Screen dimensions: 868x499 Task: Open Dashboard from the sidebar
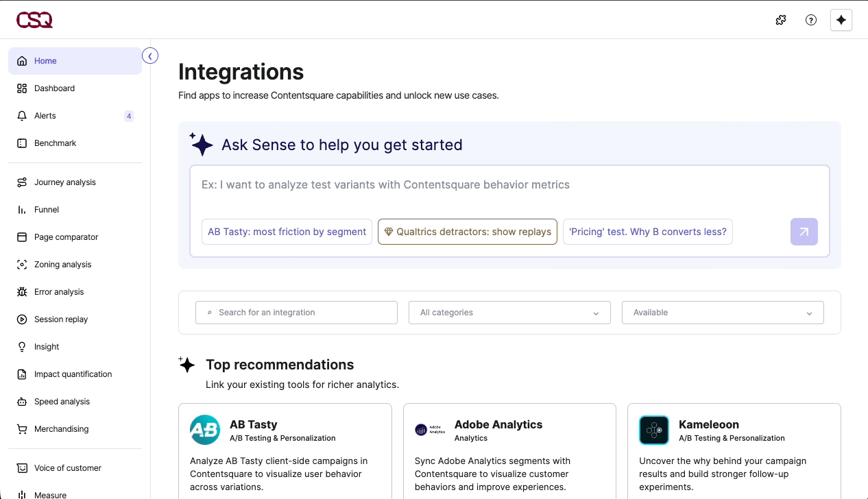(75, 88)
